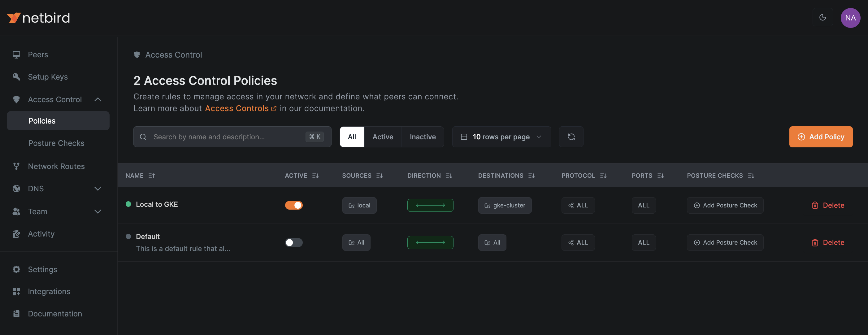This screenshot has width=868, height=335.
Task: Enable the Default policy toggle
Action: [293, 242]
